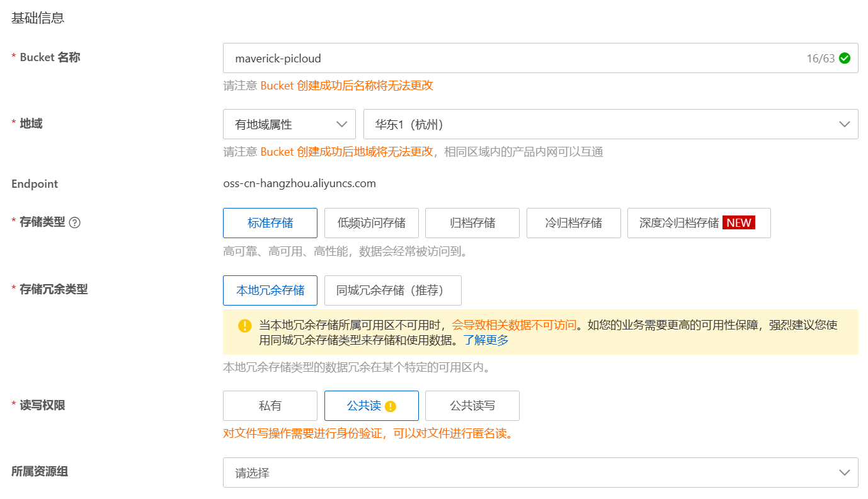The height and width of the screenshot is (499, 868).
Task: Select 低频访问存储 storage type
Action: pyautogui.click(x=371, y=223)
